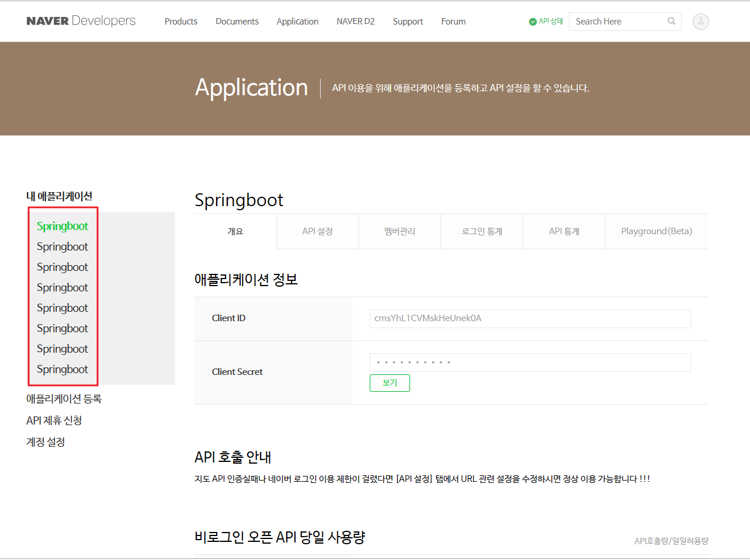Open the Support menu

pyautogui.click(x=408, y=22)
